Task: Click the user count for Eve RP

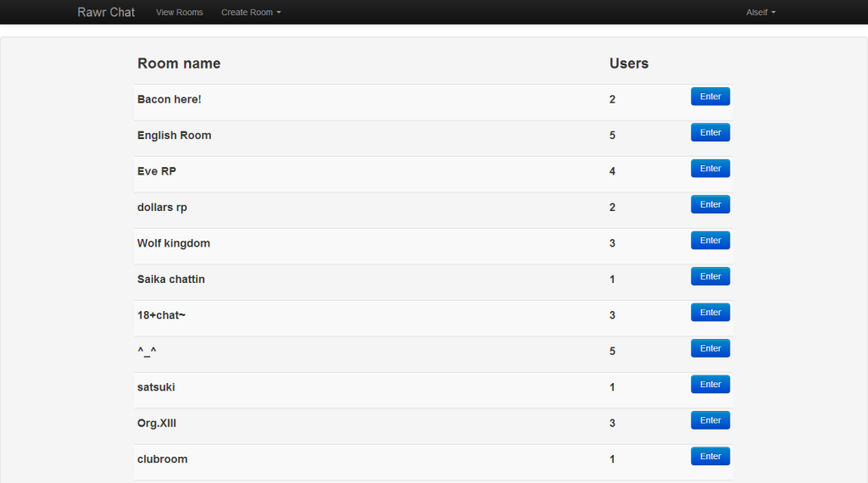Action: pos(612,171)
